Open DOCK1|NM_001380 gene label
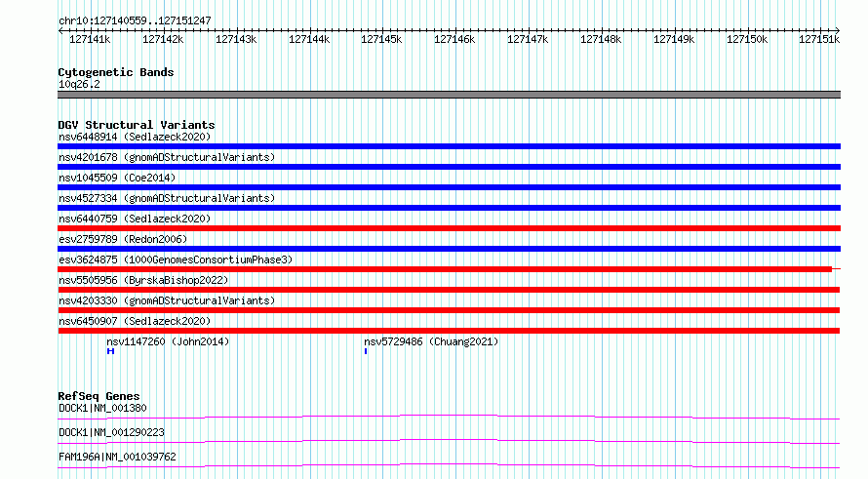This screenshot has width=868, height=479. (x=102, y=408)
